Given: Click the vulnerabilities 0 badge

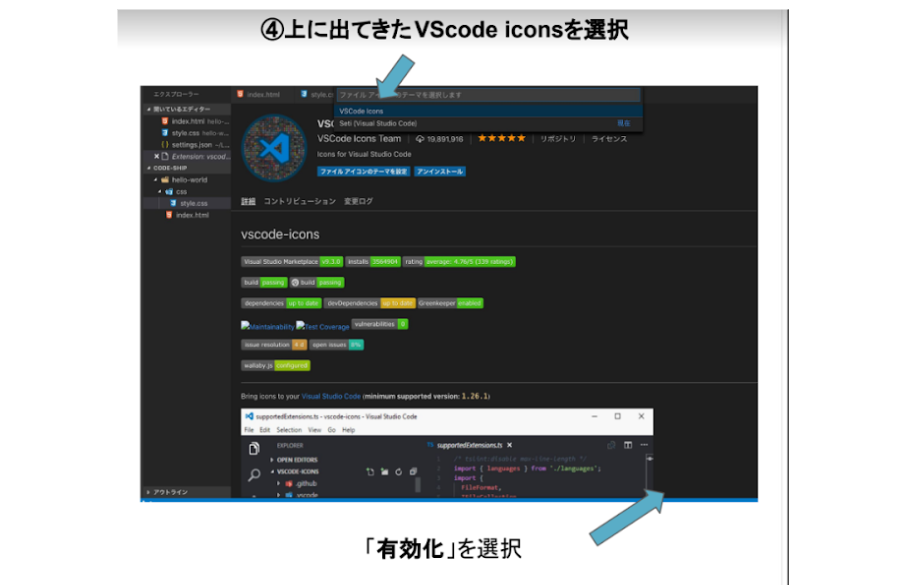Looking at the screenshot, I should point(380,324).
